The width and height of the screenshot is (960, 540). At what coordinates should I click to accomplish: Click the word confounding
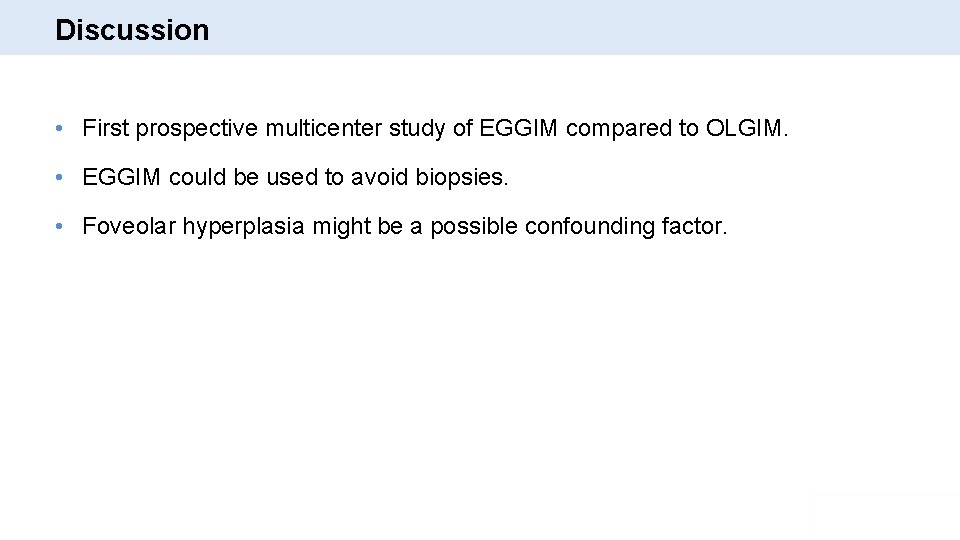coord(590,227)
